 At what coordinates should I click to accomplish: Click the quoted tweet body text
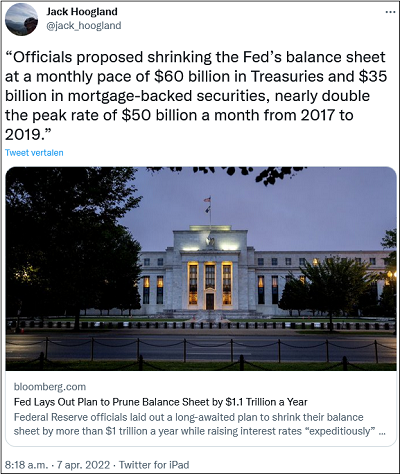pyautogui.click(x=196, y=96)
